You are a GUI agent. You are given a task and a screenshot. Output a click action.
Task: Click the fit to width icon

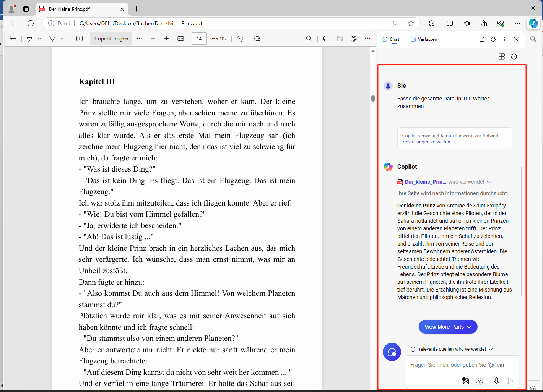[181, 39]
